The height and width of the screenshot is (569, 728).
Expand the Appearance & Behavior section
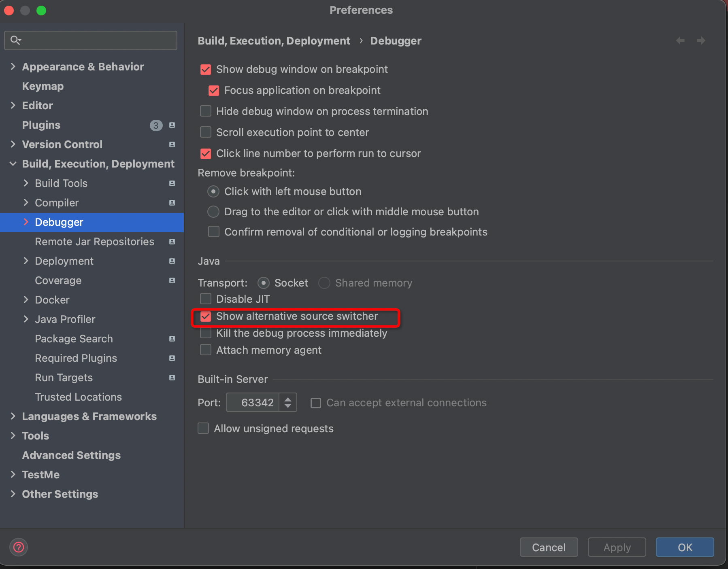tap(13, 67)
